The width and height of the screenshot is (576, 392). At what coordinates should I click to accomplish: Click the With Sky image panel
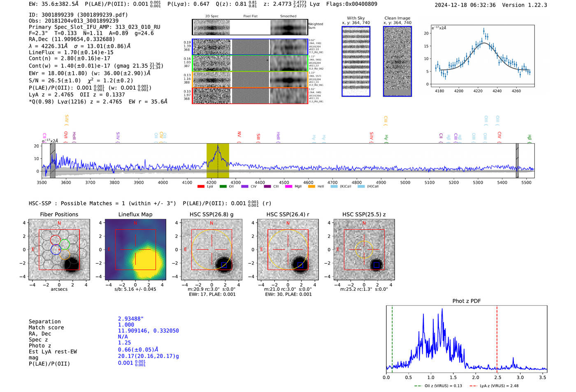[x=356, y=61]
